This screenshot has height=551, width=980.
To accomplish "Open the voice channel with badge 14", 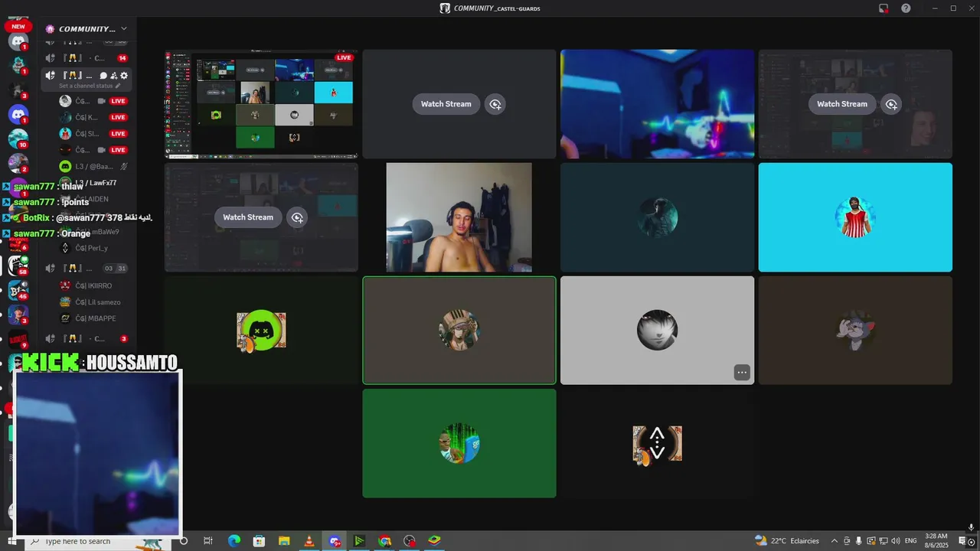I will coord(86,58).
